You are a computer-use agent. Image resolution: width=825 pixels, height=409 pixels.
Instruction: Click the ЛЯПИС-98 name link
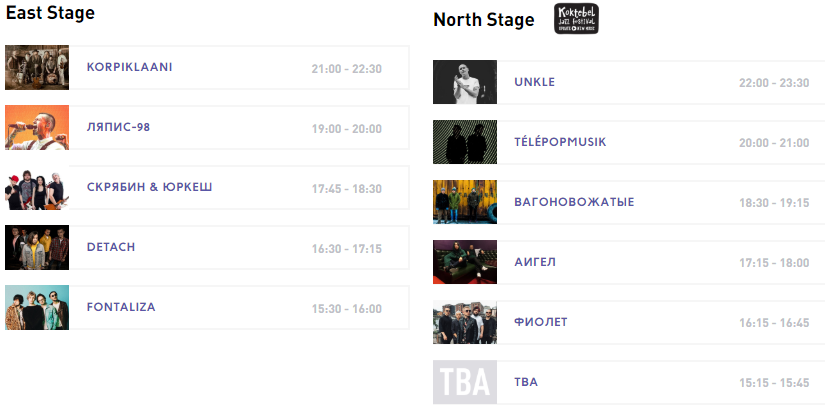(x=118, y=128)
